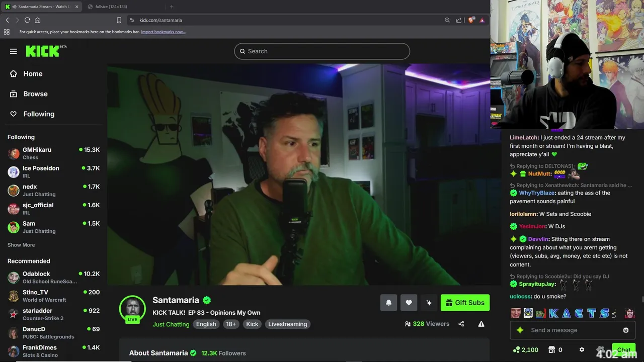Click the zoom magnifier icon in the address bar
644x362 pixels.
click(447, 20)
